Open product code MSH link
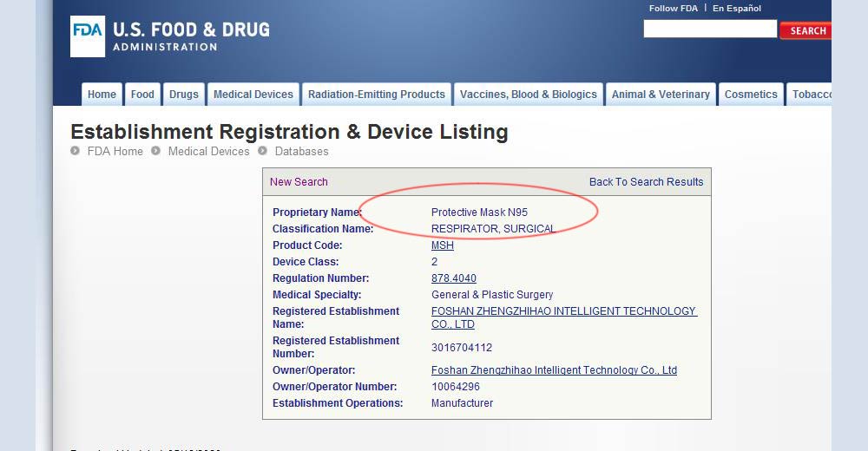Image resolution: width=868 pixels, height=451 pixels. point(443,245)
